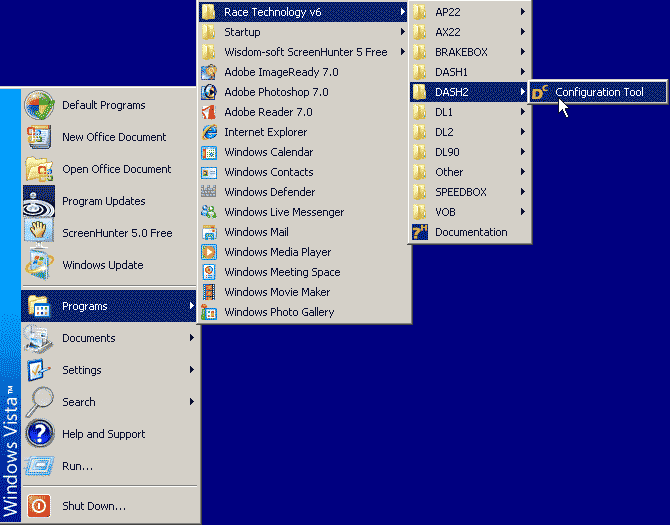670x525 pixels.
Task: Click the Windows Defender icon
Action: (x=209, y=192)
